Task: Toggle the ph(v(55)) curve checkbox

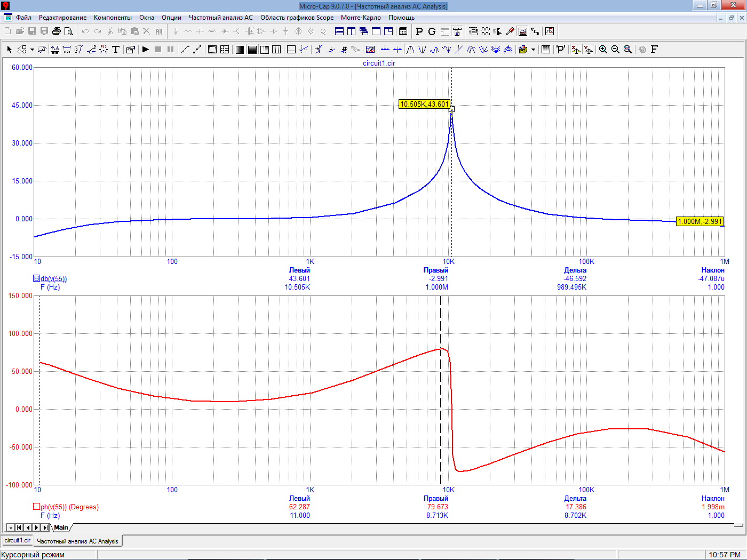Action: coord(36,507)
